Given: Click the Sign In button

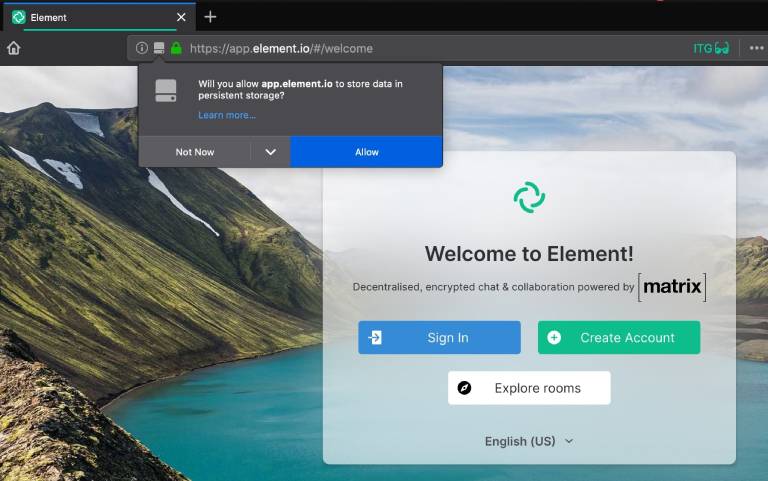Looking at the screenshot, I should [439, 337].
